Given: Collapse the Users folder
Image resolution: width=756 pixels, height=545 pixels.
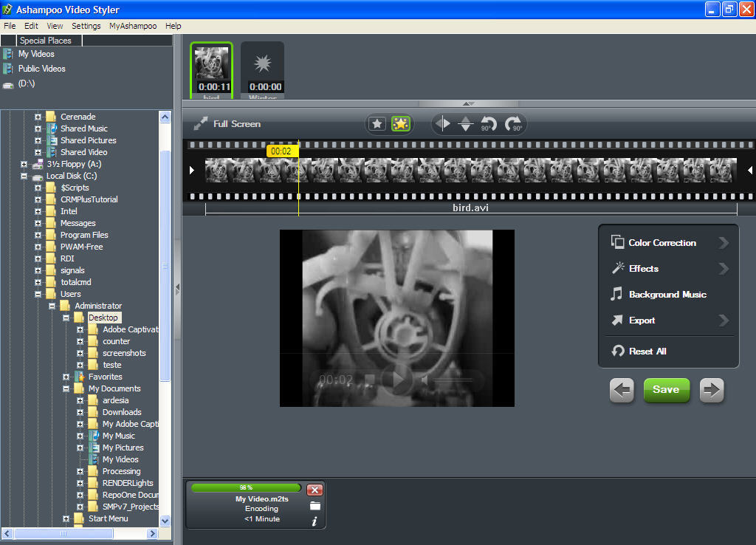Looking at the screenshot, I should (x=38, y=294).
